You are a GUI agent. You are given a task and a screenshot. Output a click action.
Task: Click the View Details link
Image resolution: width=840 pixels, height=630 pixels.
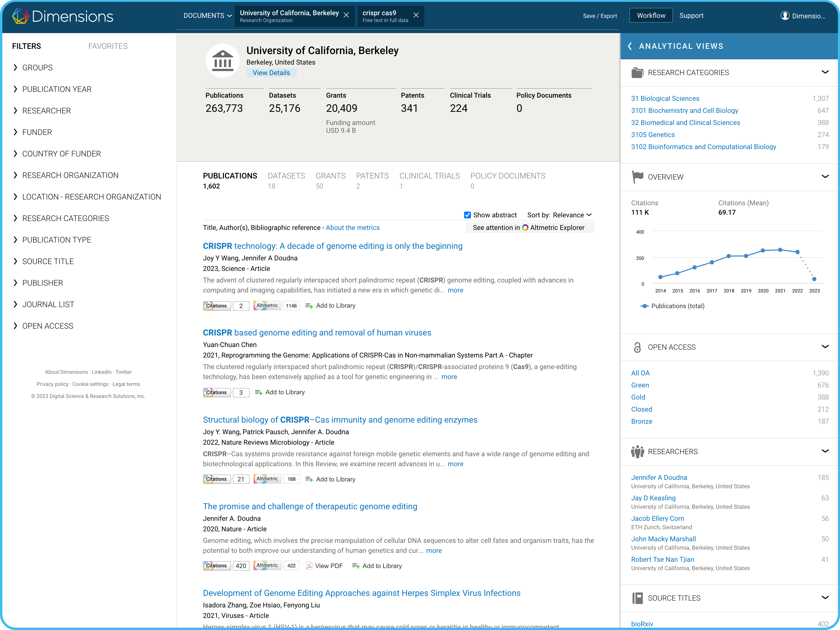coord(271,72)
